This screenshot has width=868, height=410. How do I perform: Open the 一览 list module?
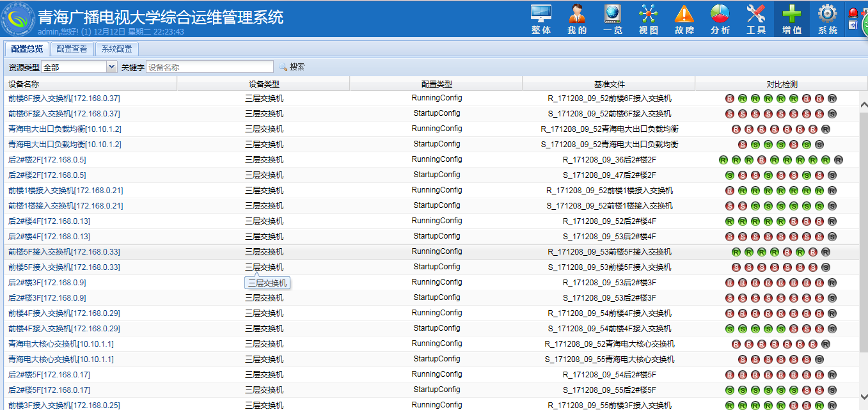pos(613,19)
